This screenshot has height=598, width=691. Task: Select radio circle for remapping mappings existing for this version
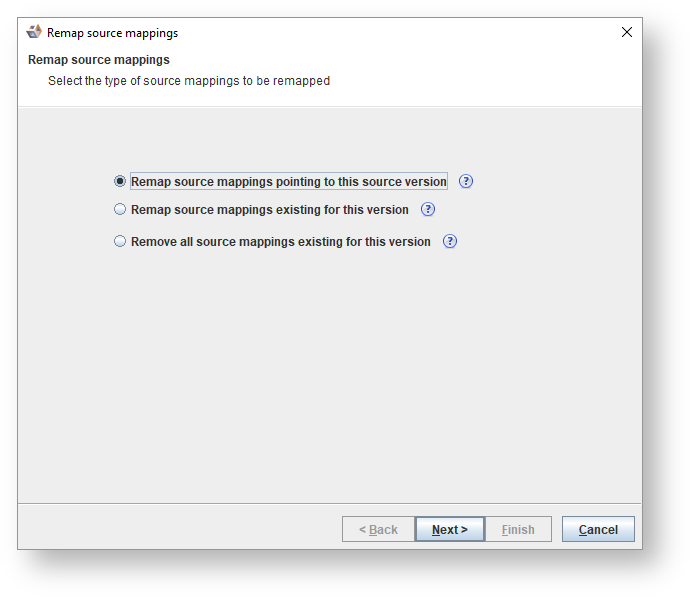[121, 210]
